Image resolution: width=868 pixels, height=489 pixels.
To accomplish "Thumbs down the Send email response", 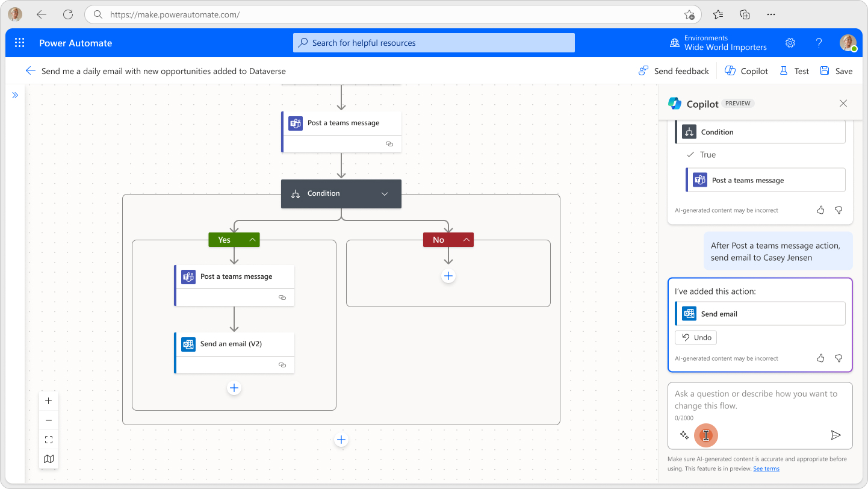I will [839, 358].
